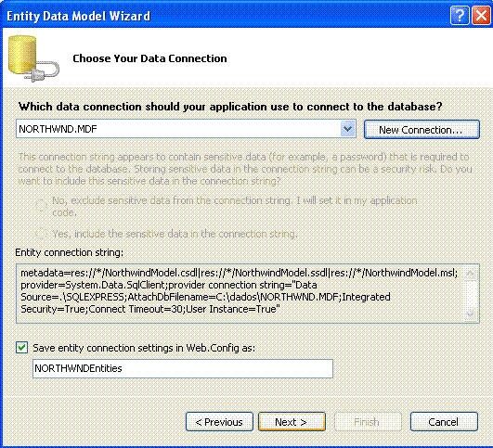The width and height of the screenshot is (493, 448).
Task: Select the NORTHWND.MDF connection combo box
Action: pos(186,129)
